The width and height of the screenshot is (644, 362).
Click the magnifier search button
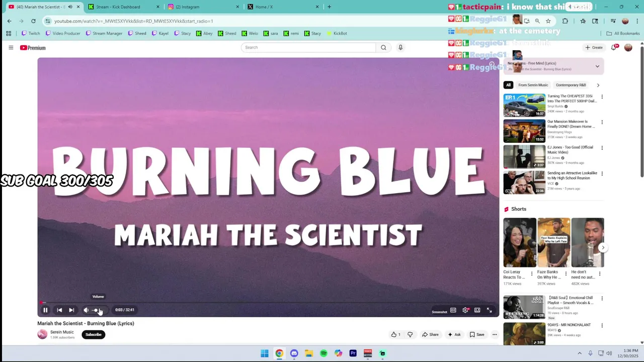pos(383,47)
